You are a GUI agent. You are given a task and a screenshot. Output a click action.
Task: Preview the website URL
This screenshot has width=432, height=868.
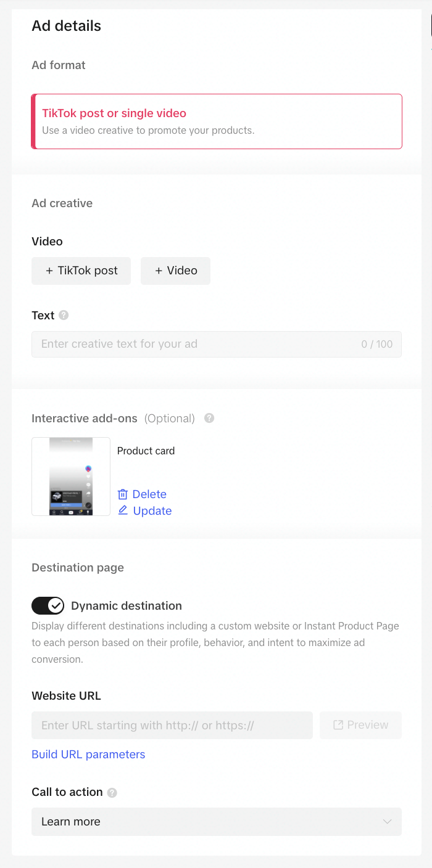(x=360, y=726)
